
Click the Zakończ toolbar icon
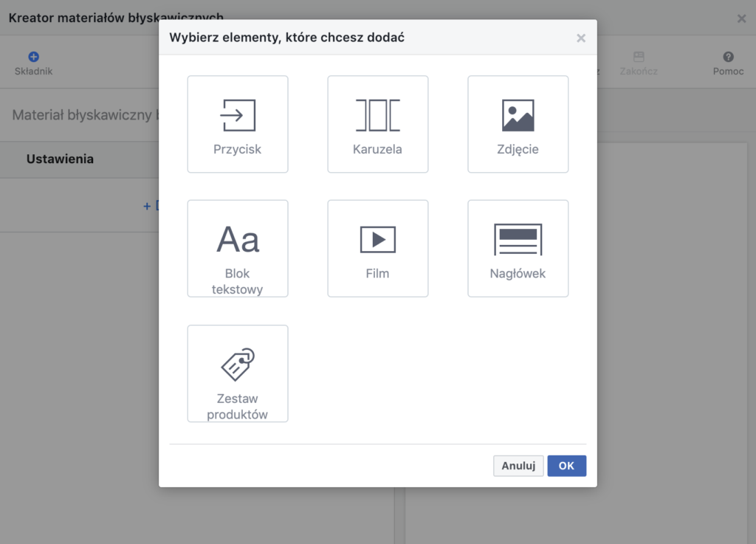click(639, 57)
